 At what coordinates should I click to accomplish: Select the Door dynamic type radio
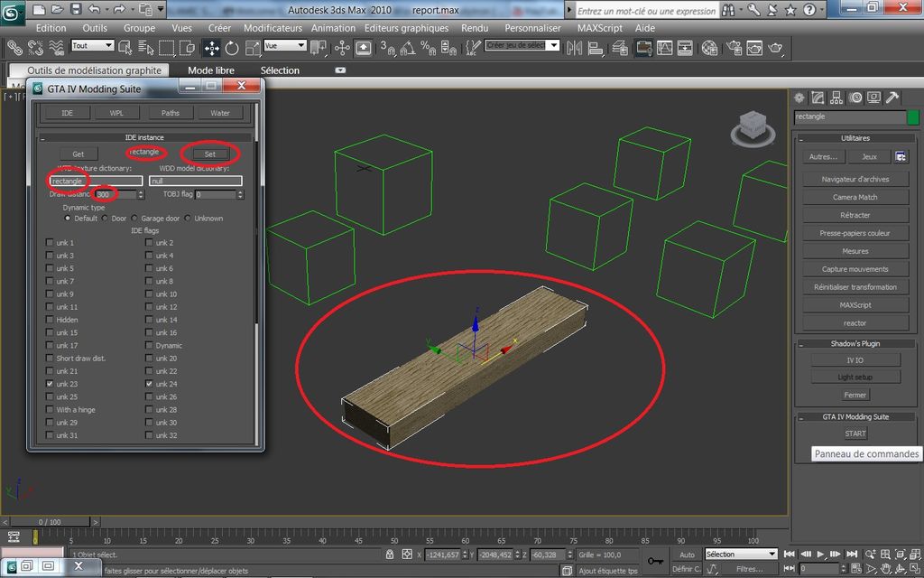(105, 219)
